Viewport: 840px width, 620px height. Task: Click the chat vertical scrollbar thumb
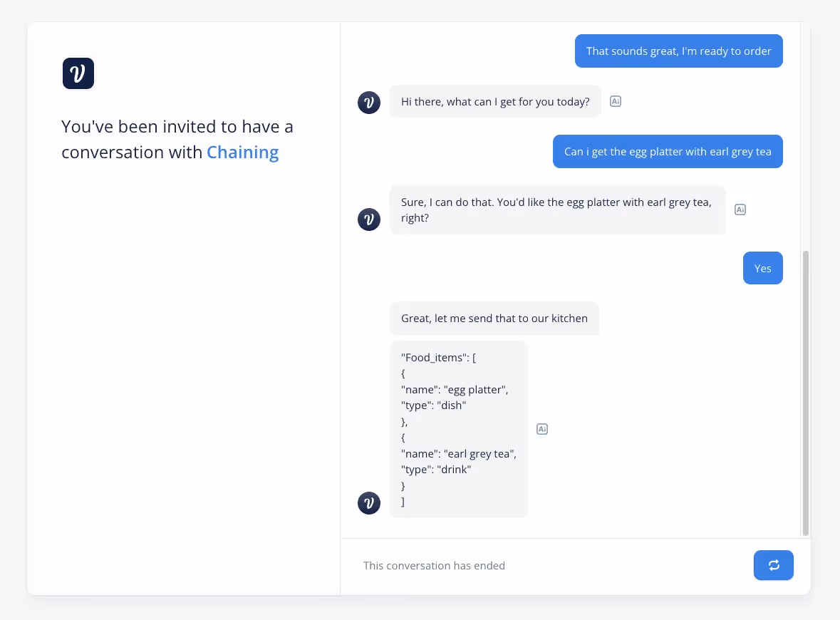click(x=805, y=393)
